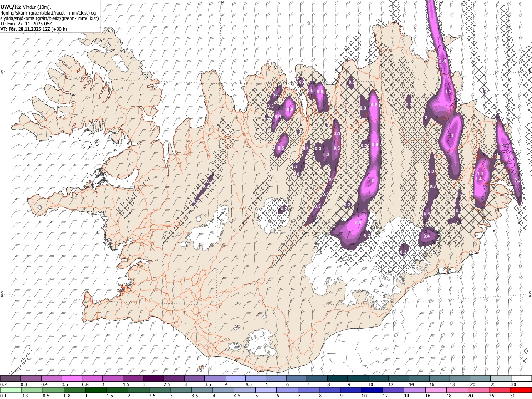Pick the light pink 16 swatch in lower legend row
This screenshot has width=532, height=399.
(x=436, y=390)
